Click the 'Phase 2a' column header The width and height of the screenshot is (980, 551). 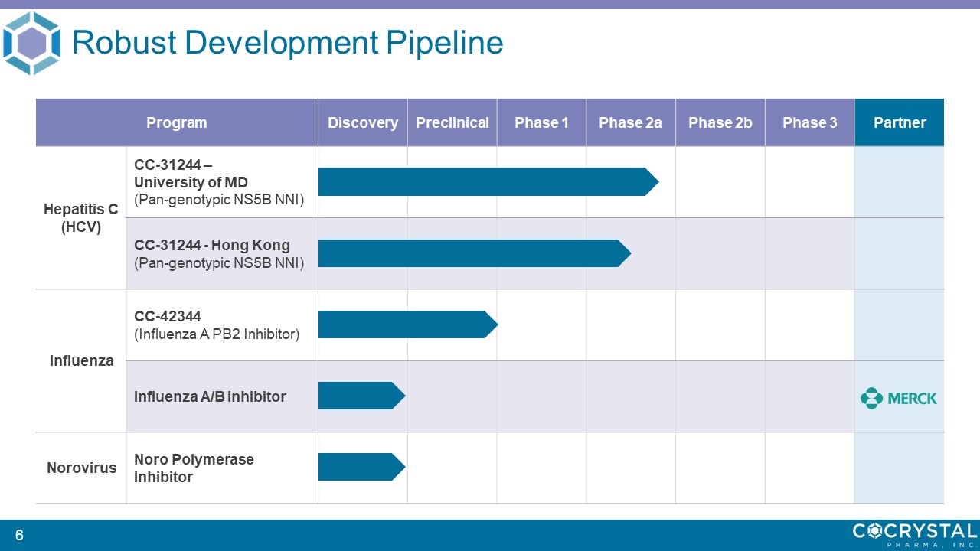tap(630, 122)
